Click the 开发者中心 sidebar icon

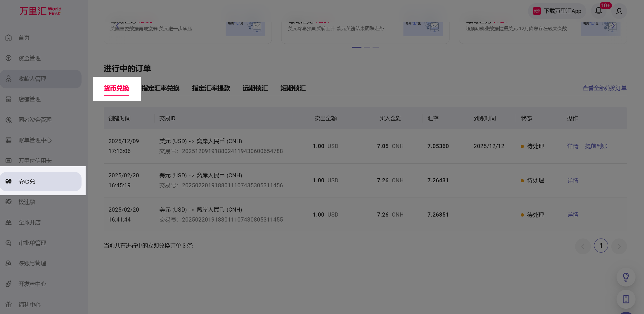pos(9,284)
